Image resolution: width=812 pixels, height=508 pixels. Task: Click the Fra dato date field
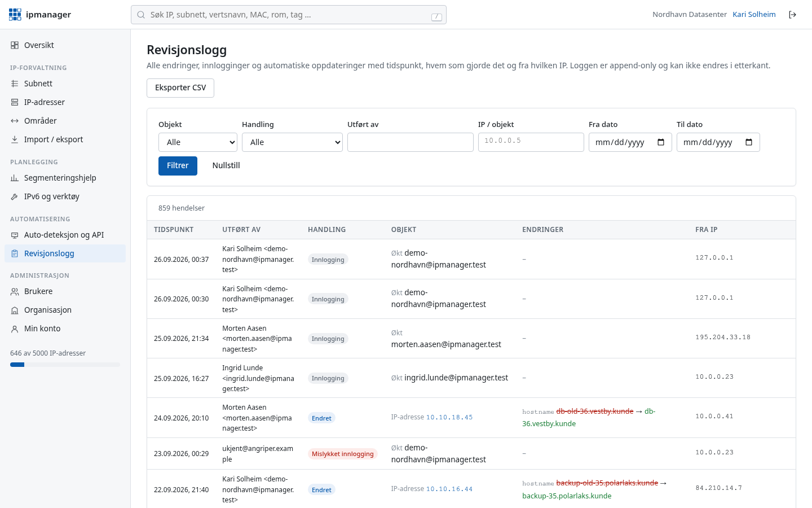(630, 142)
